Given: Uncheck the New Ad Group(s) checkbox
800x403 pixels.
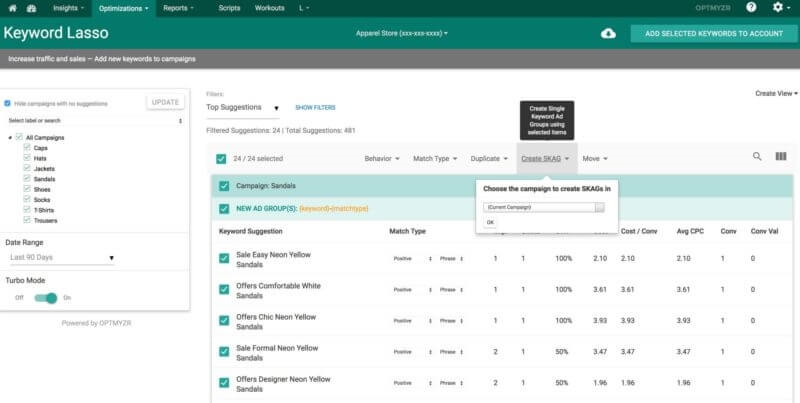Looking at the screenshot, I should point(224,209).
